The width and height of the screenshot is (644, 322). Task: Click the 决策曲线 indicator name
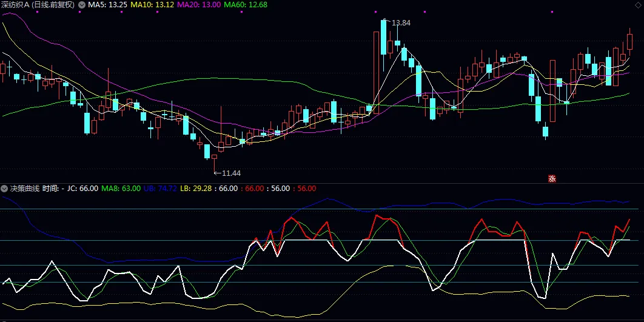25,189
